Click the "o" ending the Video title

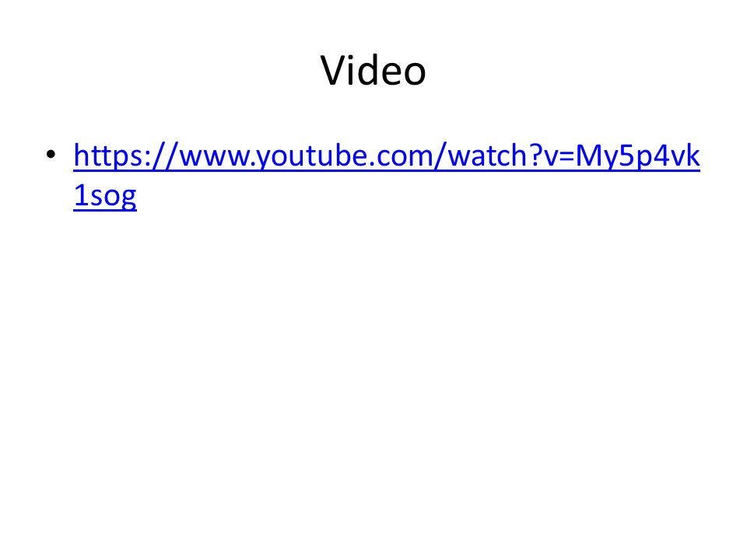[413, 73]
